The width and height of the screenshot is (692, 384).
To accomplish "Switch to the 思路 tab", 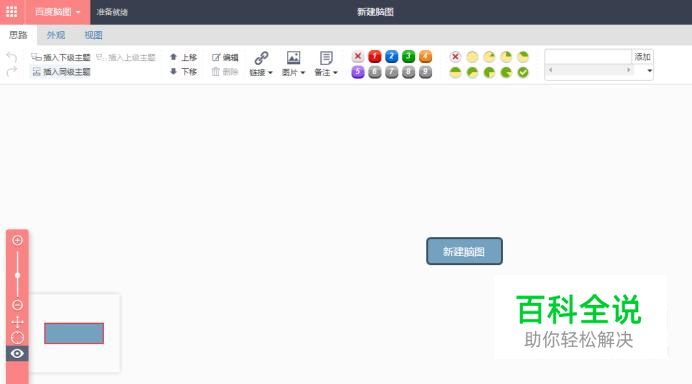I will click(x=19, y=35).
